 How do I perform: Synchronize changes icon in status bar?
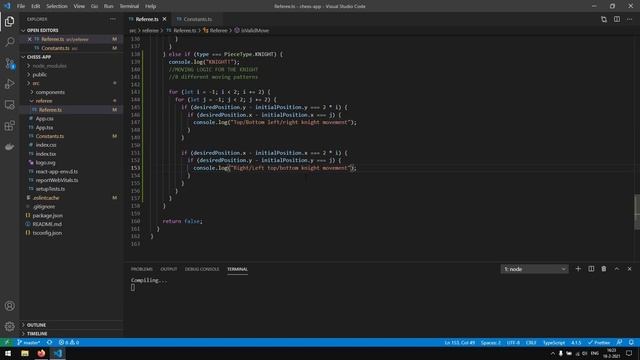tap(49, 342)
